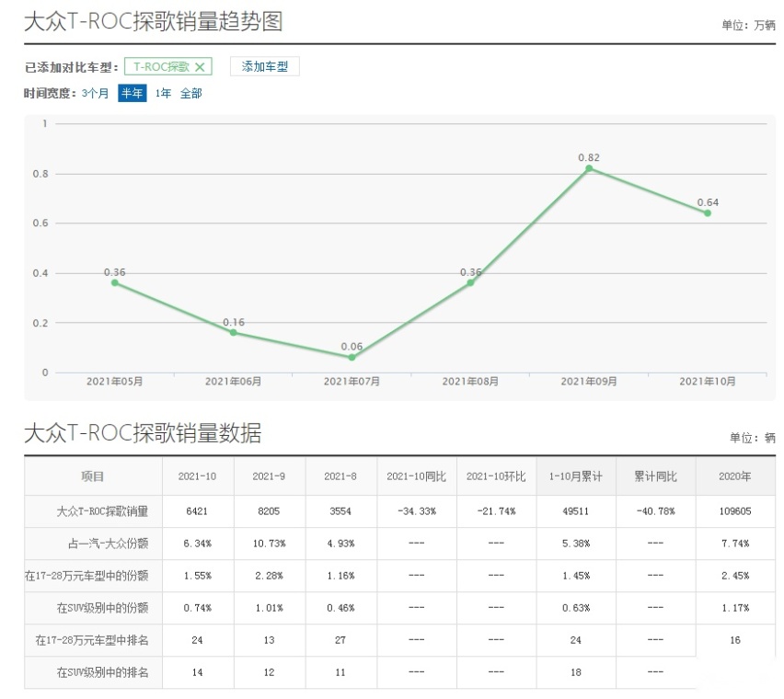
Task: Click cumulative sales value 49511
Action: (575, 511)
